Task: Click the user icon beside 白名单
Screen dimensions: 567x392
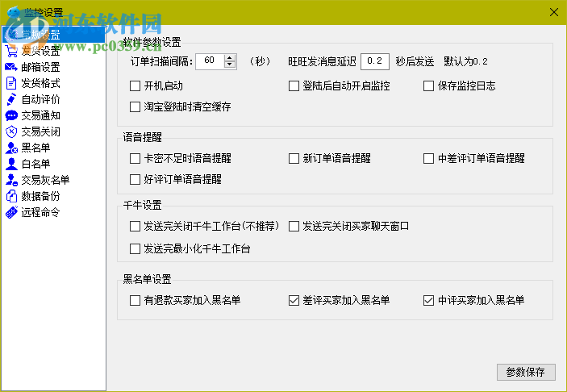Action: (11, 164)
